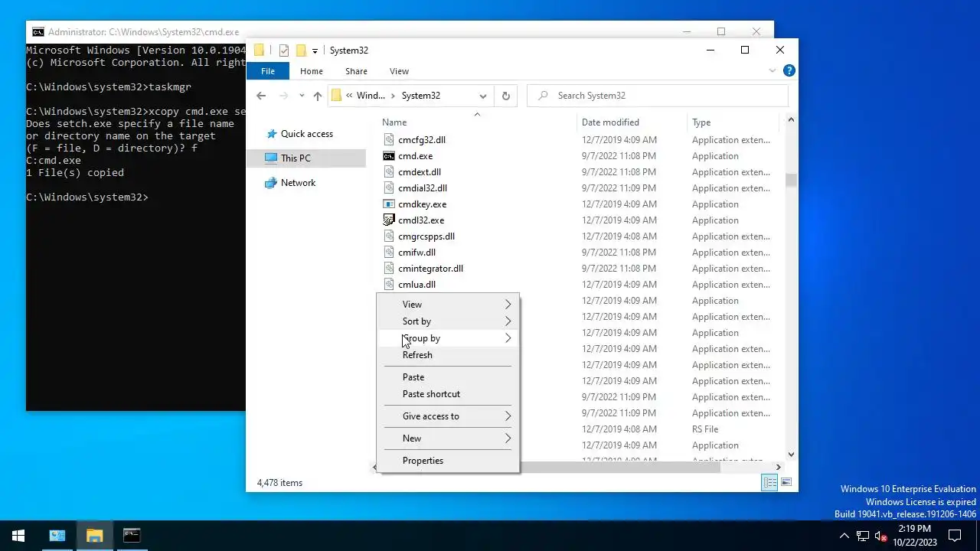Select cmlua.dll in file list

click(x=416, y=285)
